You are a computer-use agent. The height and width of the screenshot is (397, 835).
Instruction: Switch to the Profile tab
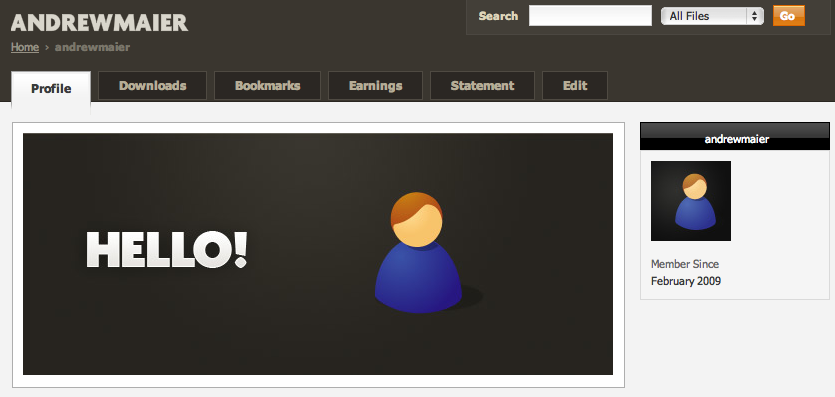point(51,88)
